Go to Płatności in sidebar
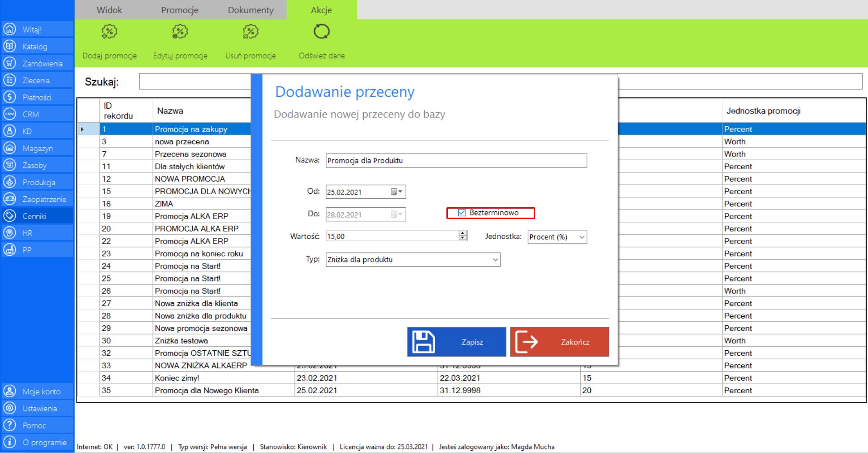Viewport: 868px width, 453px height. pyautogui.click(x=37, y=97)
